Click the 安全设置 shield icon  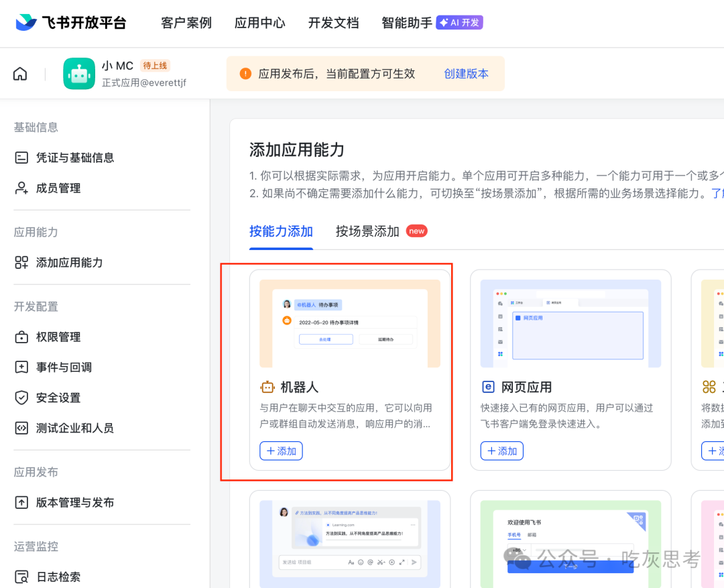pos(21,398)
